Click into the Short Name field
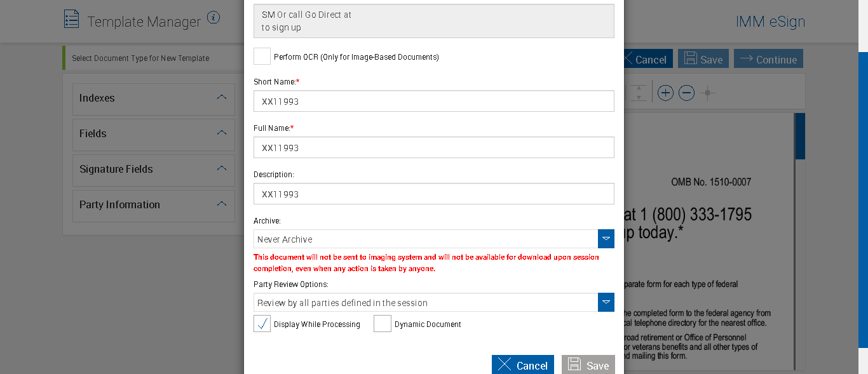Viewport: 868px width, 374px height. tap(433, 101)
